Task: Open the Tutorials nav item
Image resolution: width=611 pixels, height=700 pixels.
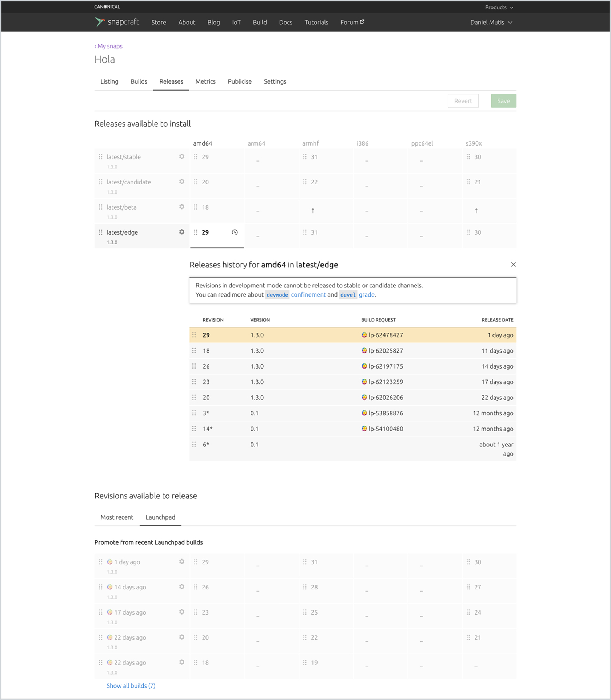Action: click(x=316, y=22)
